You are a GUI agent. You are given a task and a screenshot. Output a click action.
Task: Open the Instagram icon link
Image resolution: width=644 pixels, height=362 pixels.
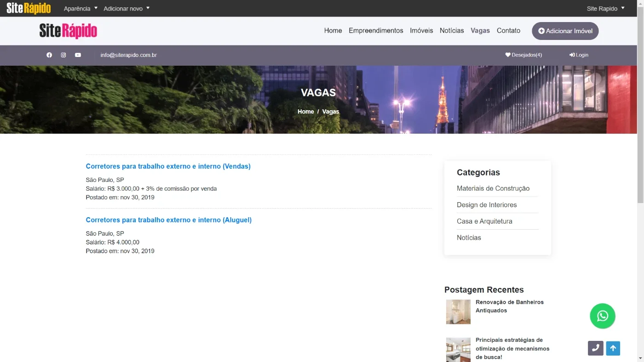pyautogui.click(x=63, y=55)
